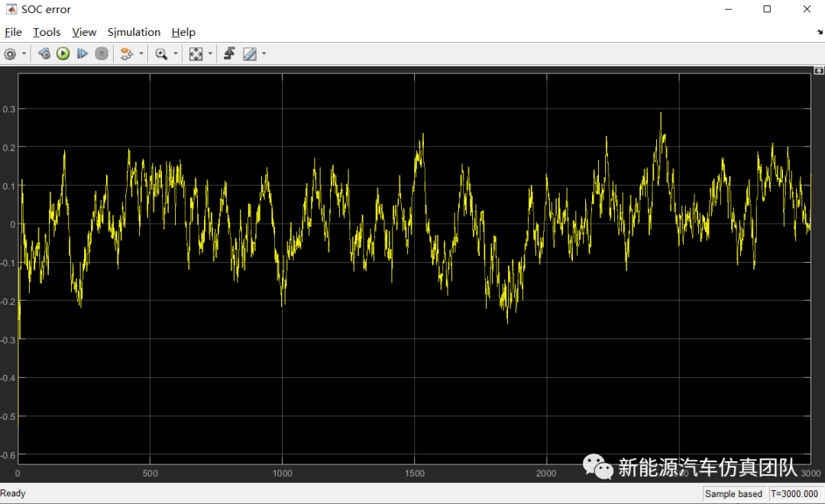Click the MATLAB icon in title bar
This screenshot has height=504, width=825.
click(11, 9)
